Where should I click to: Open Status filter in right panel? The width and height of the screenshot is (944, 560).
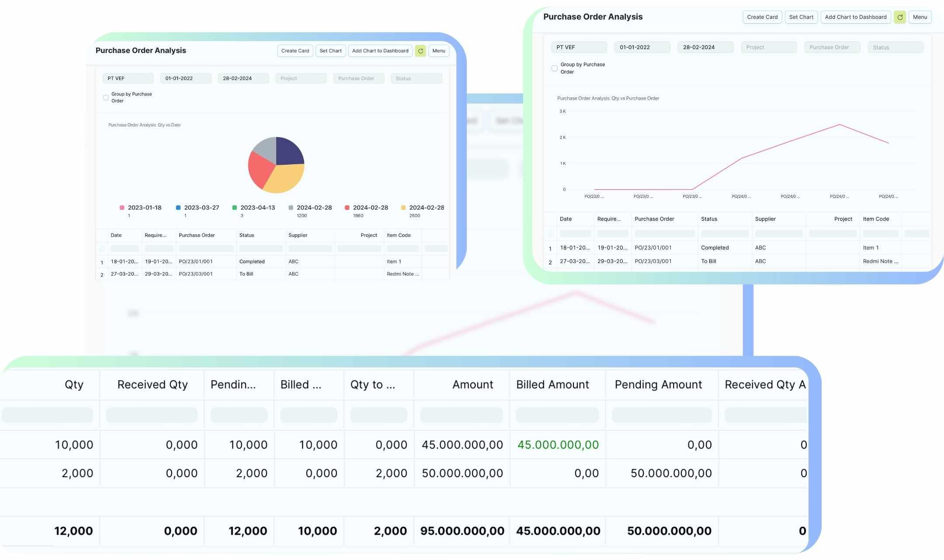point(895,48)
